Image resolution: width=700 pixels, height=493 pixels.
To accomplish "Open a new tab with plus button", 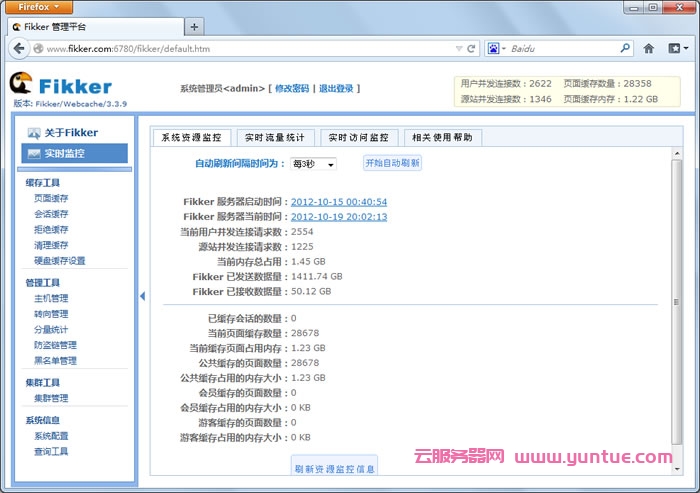I will (x=193, y=26).
